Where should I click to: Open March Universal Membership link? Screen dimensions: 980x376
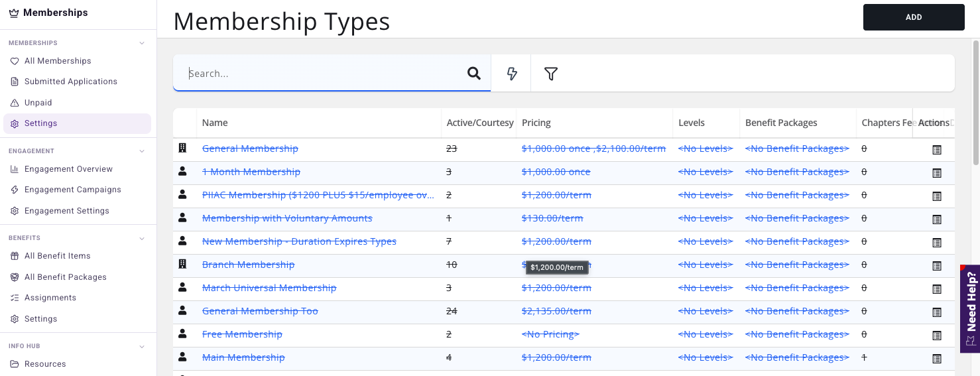[269, 288]
